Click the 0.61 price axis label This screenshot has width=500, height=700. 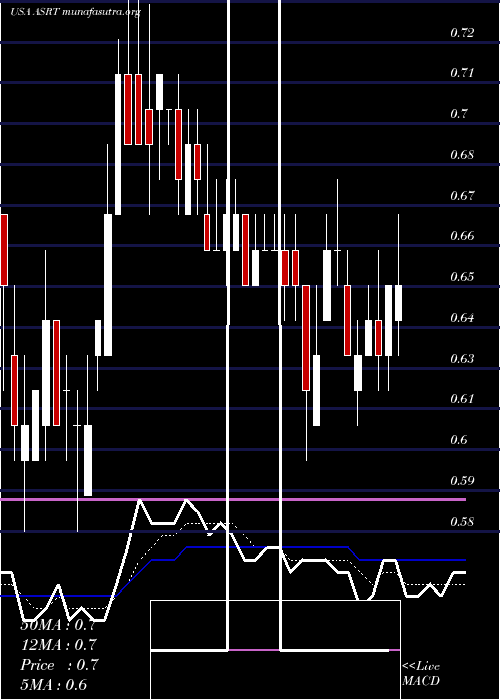click(462, 399)
